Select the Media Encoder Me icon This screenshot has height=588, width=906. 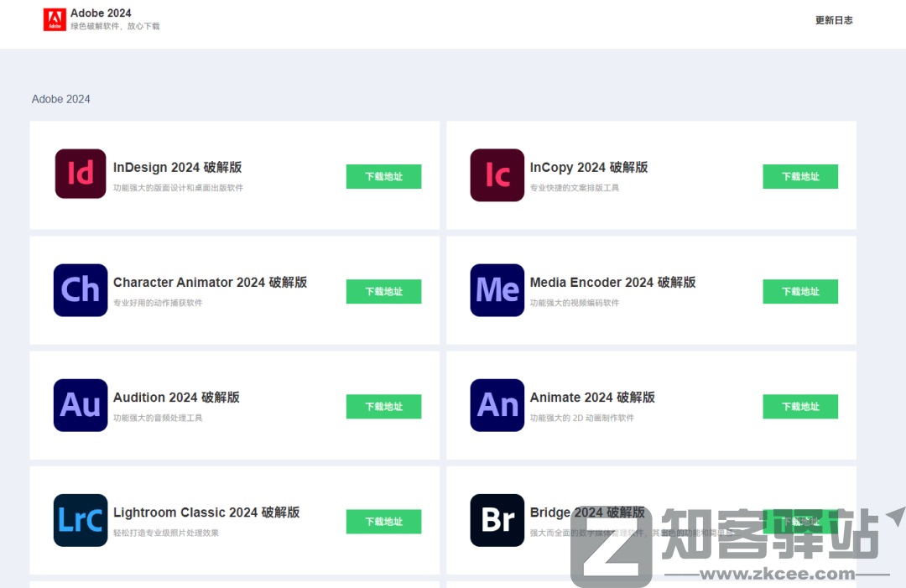tap(497, 290)
